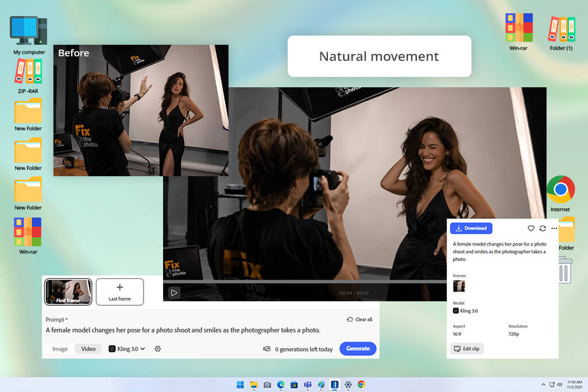588x392 pixels.
Task: Open the ZIP-RAR desktop icon
Action: [x=28, y=76]
